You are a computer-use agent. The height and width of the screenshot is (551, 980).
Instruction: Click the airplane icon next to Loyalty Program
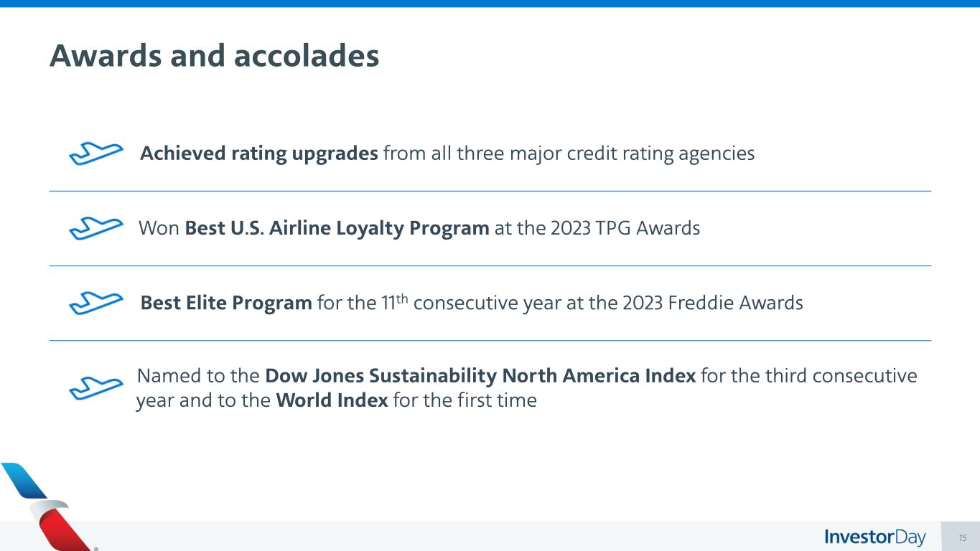[x=95, y=228]
